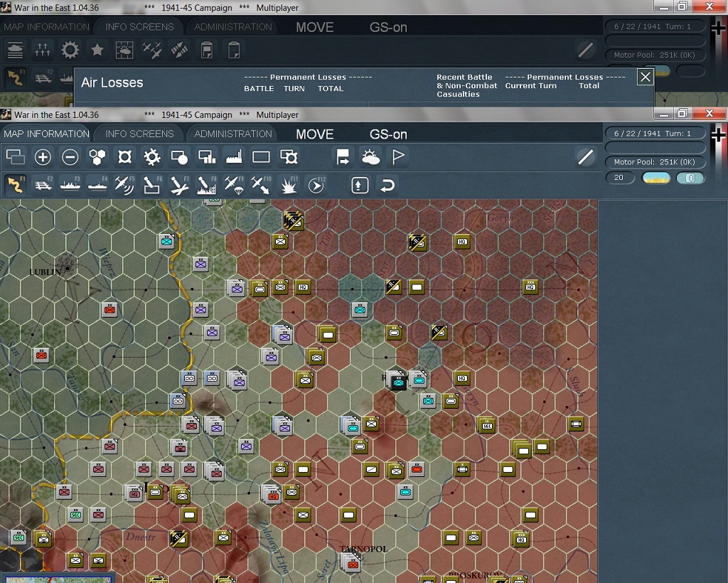Click the TARNOPOL city label

click(363, 549)
